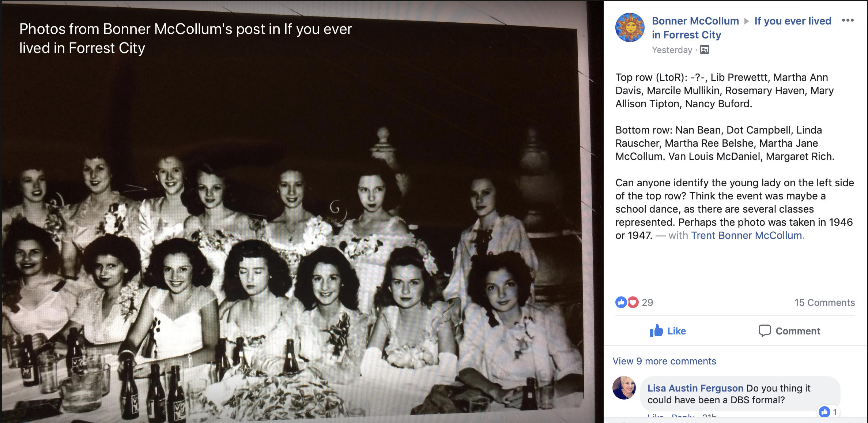Show who reacted via the 29 count
Viewport: 868px width, 423px height.
coord(647,303)
